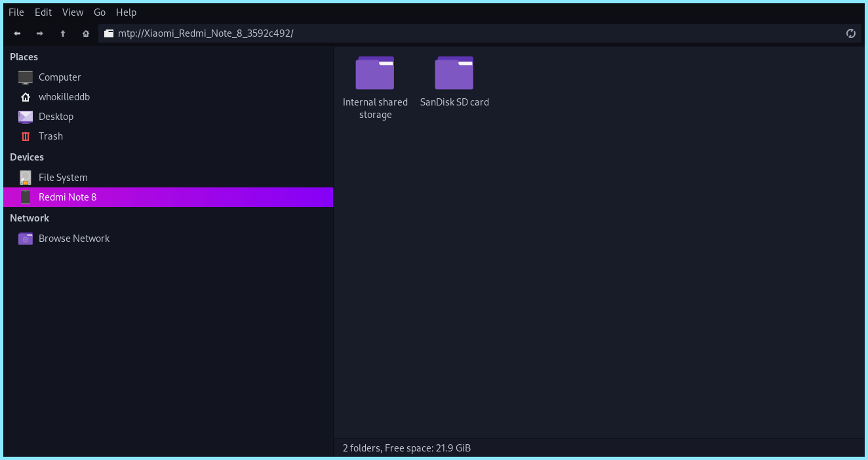Select the Computer entry in Places
The width and height of the screenshot is (868, 460).
[x=59, y=77]
